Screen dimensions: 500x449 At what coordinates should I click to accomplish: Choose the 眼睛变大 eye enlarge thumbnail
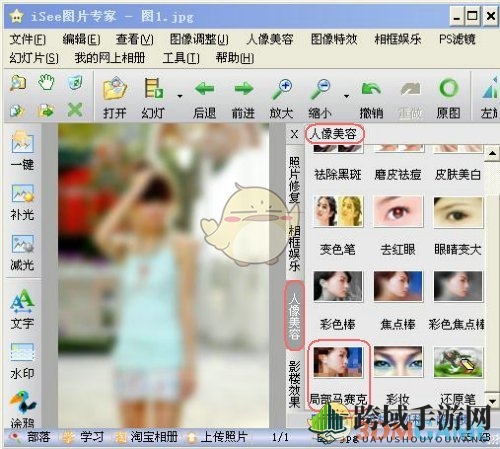point(458,212)
